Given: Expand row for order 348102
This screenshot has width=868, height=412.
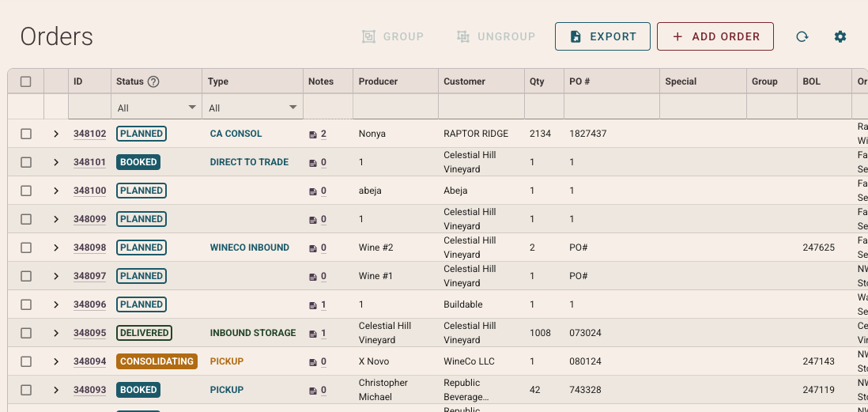Looking at the screenshot, I should [x=56, y=134].
